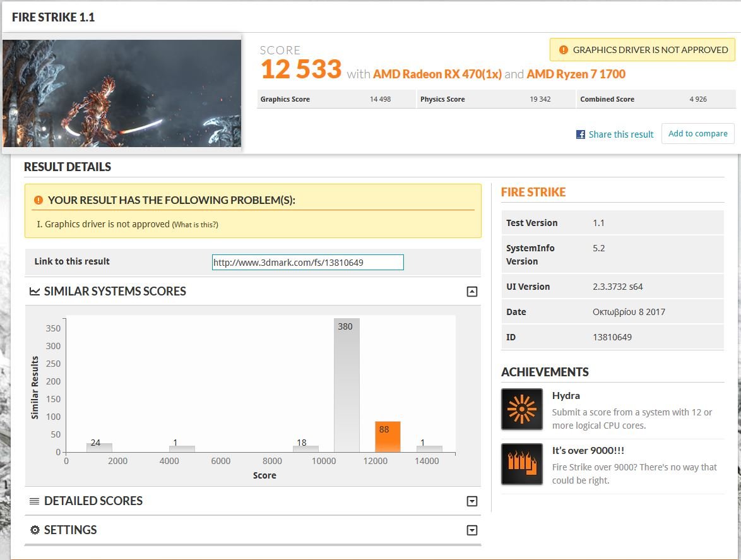
Task: Click the Fire Strike warrior thumbnail image
Action: tap(122, 93)
